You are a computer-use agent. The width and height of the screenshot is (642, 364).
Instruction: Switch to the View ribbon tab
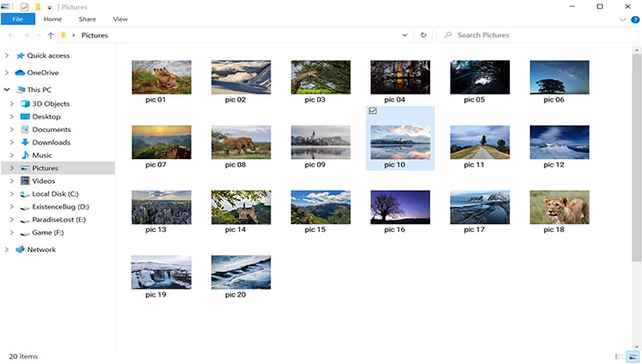pos(120,18)
